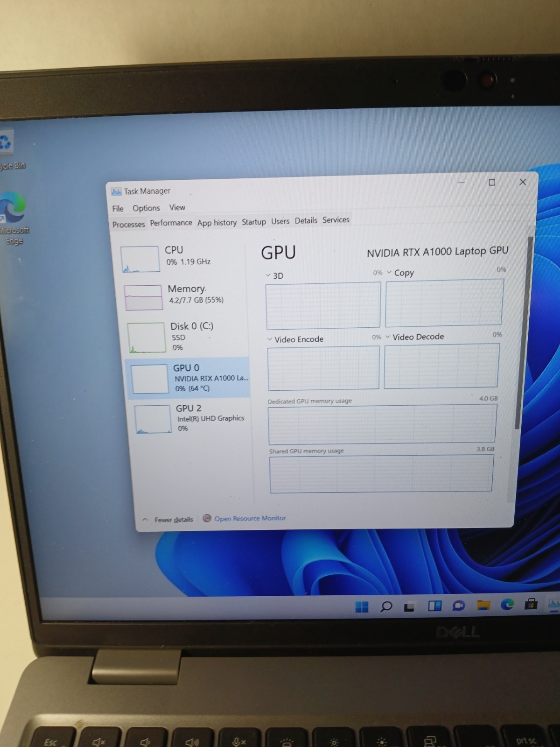Click the Resource Monitor icon

[x=207, y=518]
